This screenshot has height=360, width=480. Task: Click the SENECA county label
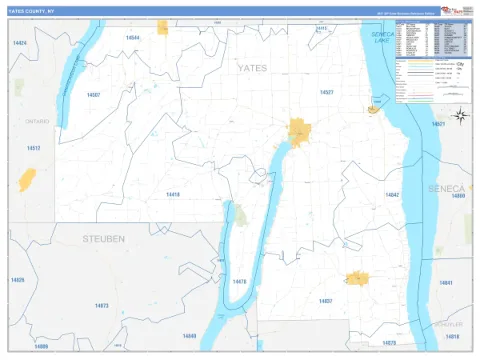coord(447,189)
